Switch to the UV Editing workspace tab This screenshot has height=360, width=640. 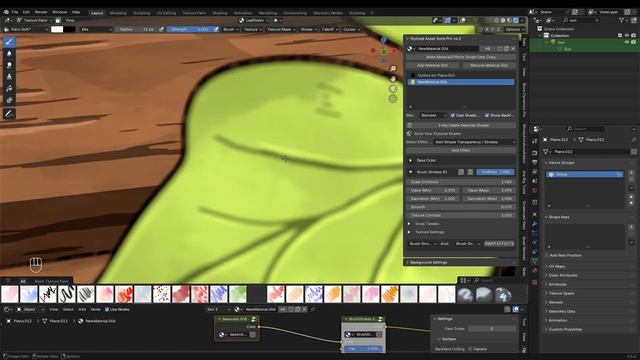click(166, 13)
